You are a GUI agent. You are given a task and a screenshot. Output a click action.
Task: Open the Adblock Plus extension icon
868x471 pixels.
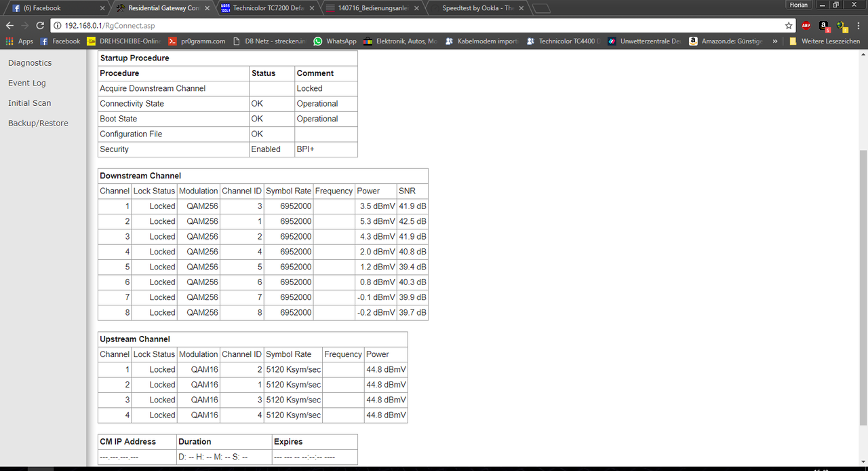click(x=806, y=25)
